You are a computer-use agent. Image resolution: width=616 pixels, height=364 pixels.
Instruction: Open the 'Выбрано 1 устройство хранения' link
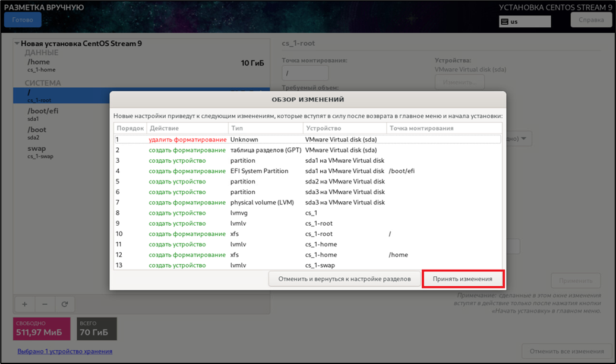point(65,351)
